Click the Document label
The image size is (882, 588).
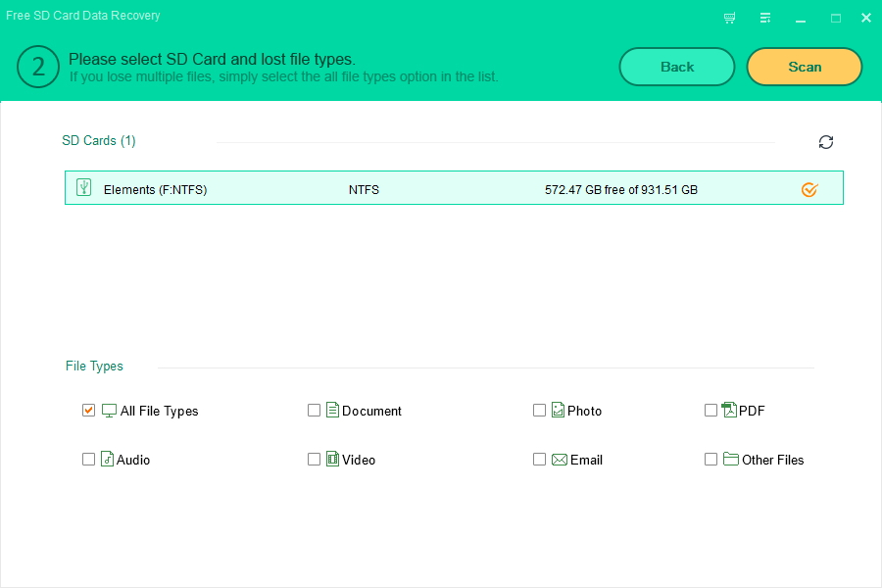click(x=371, y=411)
